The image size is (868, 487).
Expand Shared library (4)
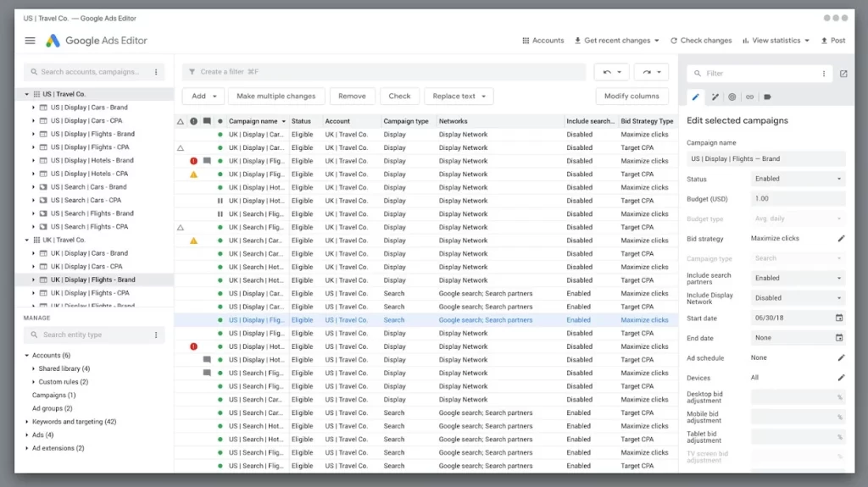(x=33, y=368)
